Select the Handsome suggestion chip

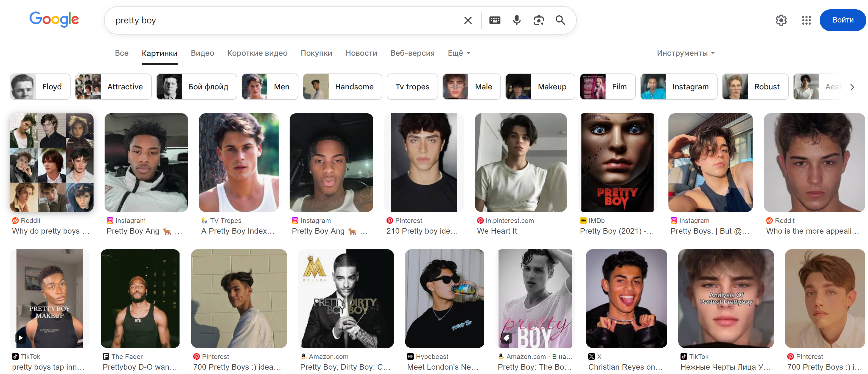[x=342, y=87]
